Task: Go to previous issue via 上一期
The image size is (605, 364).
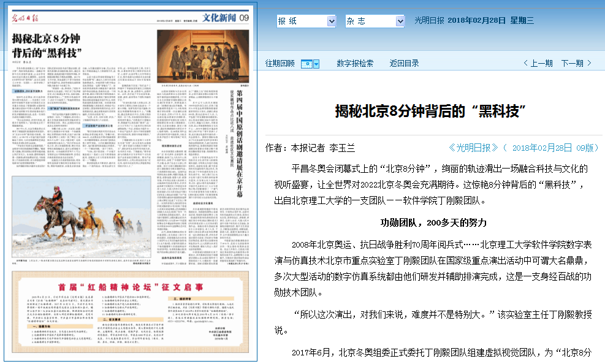Action: click(x=541, y=63)
